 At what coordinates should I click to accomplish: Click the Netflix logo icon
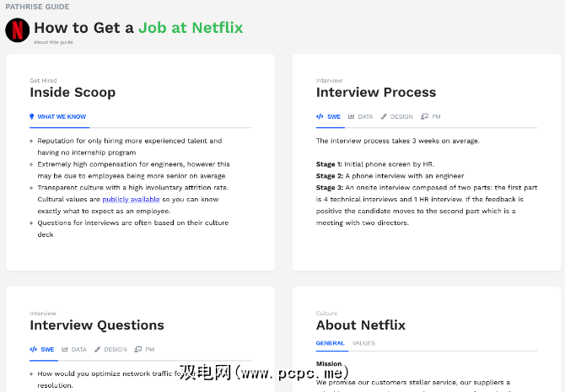[x=17, y=30]
